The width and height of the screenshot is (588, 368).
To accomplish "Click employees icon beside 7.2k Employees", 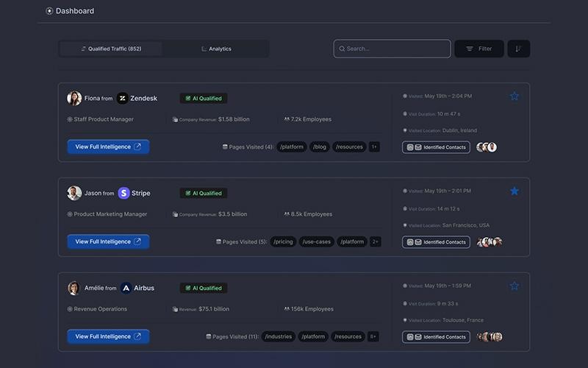I will point(287,119).
